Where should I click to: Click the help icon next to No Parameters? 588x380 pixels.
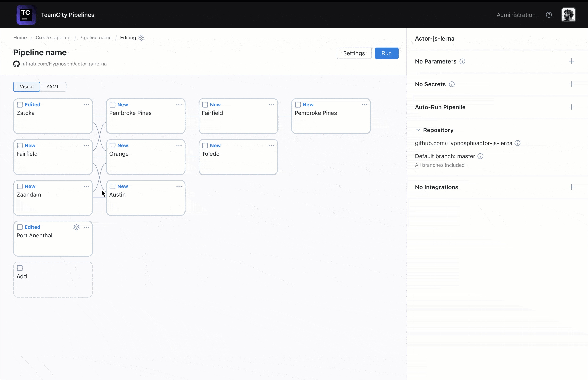click(x=462, y=61)
